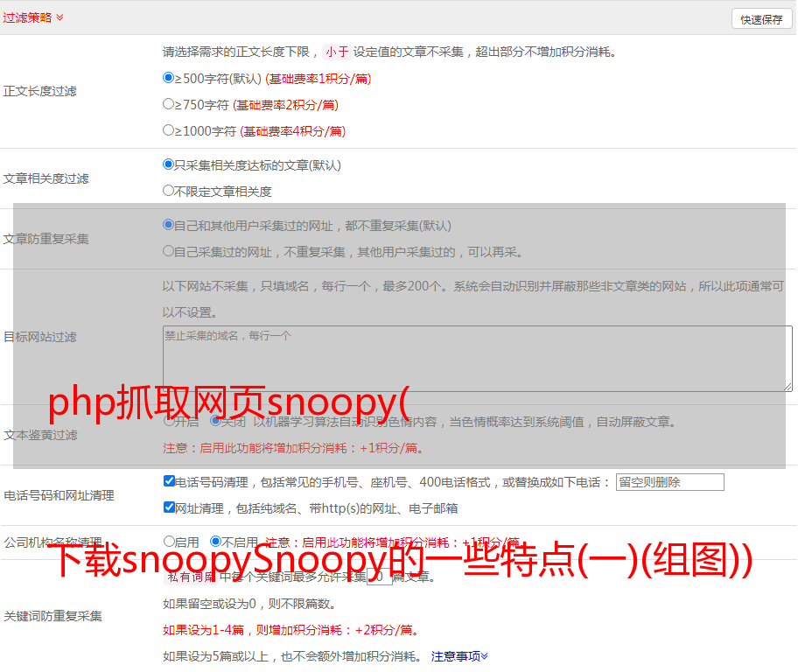Select the ≥500字符 length option

point(168,77)
